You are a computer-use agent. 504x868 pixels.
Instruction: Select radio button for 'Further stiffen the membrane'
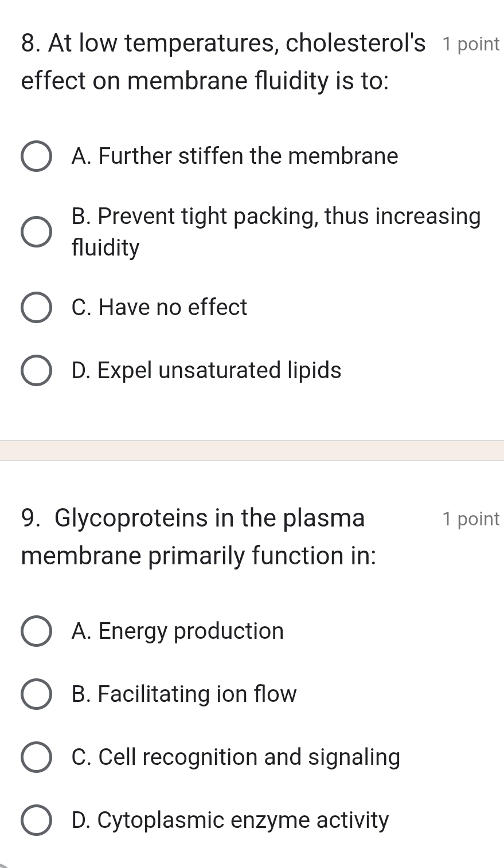click(36, 156)
